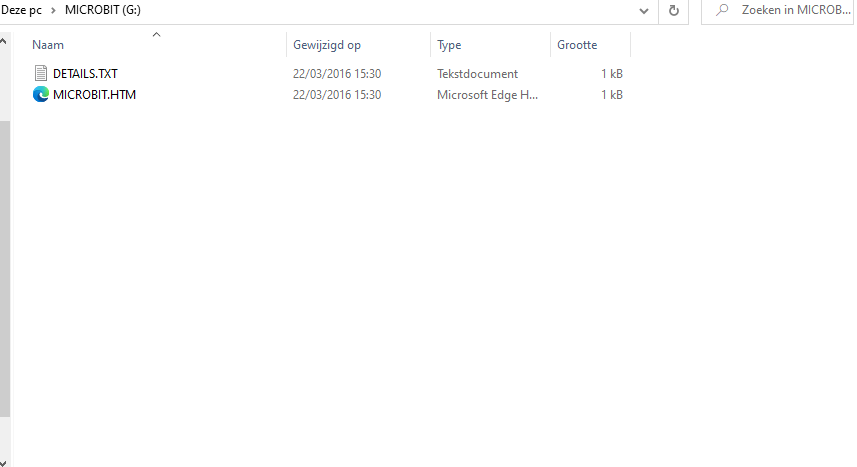This screenshot has width=857, height=467.
Task: Click the navigation pane scroll-up arrow
Action: (x=3, y=41)
